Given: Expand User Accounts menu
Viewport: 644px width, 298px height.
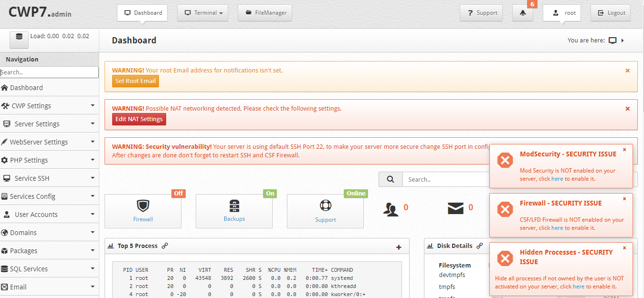Looking at the screenshot, I should [x=50, y=215].
